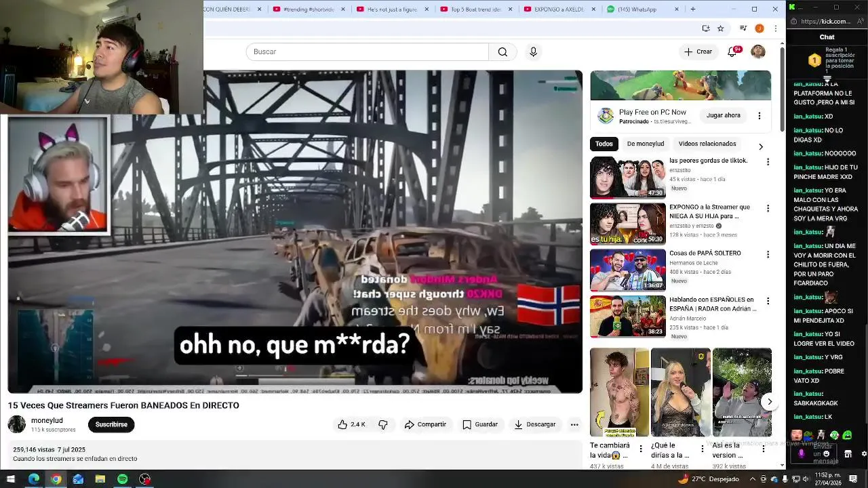Like the video with thumbs up
The height and width of the screenshot is (488, 868).
pos(351,424)
